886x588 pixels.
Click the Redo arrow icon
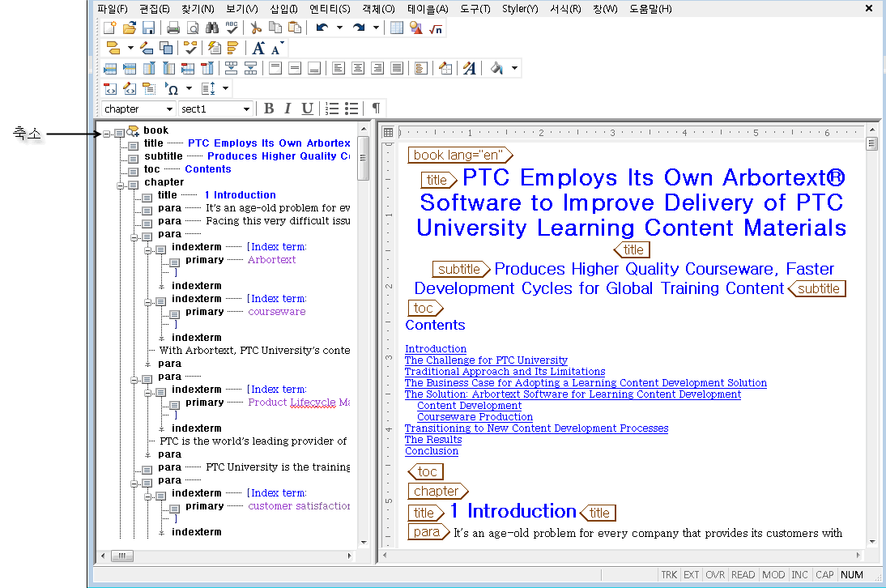(x=359, y=28)
